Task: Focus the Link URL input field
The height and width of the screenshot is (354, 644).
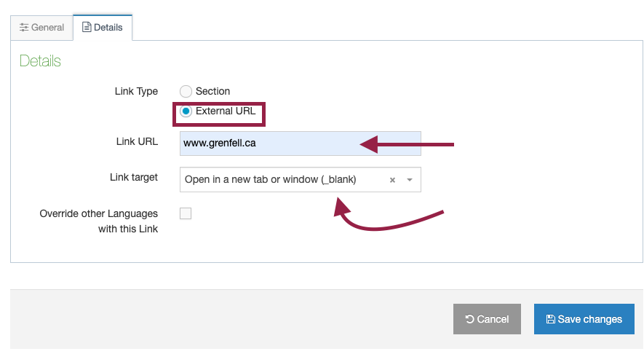Action: point(301,143)
